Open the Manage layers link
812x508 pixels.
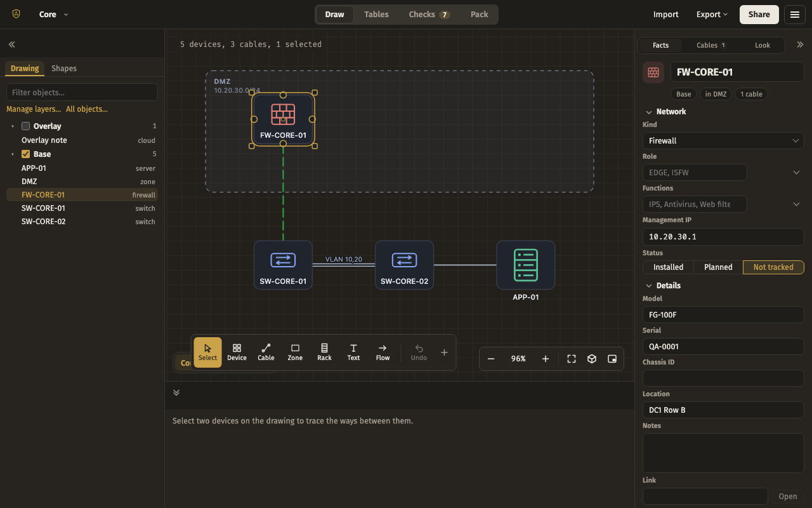point(34,109)
